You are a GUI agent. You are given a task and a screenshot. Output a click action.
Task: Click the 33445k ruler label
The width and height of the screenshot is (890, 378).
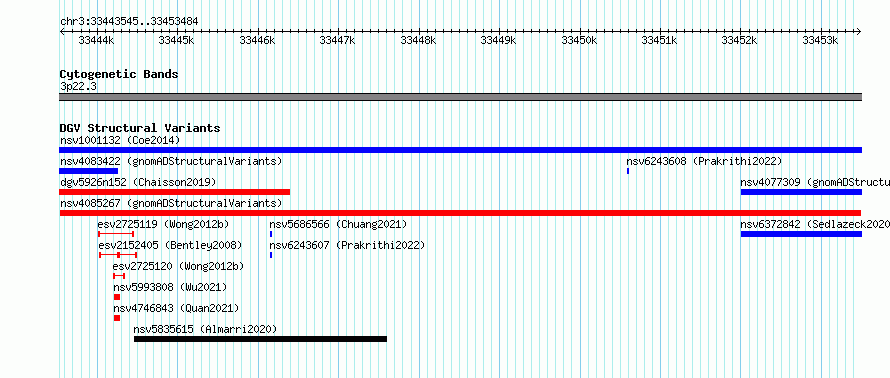177,40
